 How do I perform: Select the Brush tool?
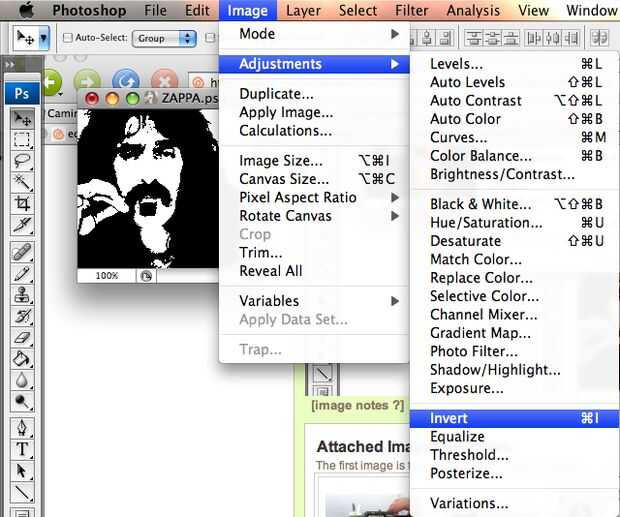tap(22, 274)
